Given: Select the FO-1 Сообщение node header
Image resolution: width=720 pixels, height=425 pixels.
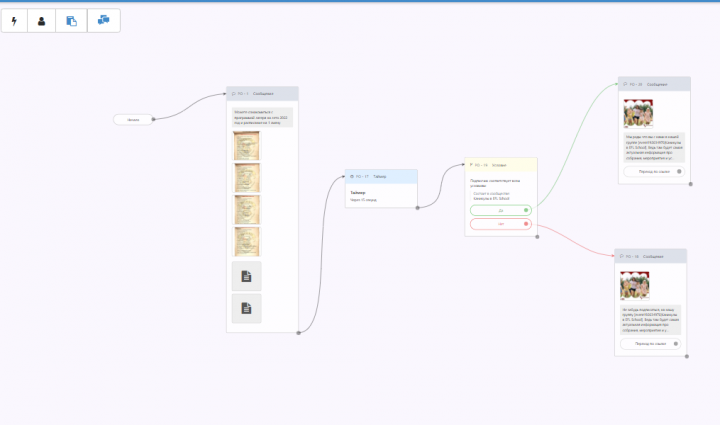Looking at the screenshot, I should [262, 94].
